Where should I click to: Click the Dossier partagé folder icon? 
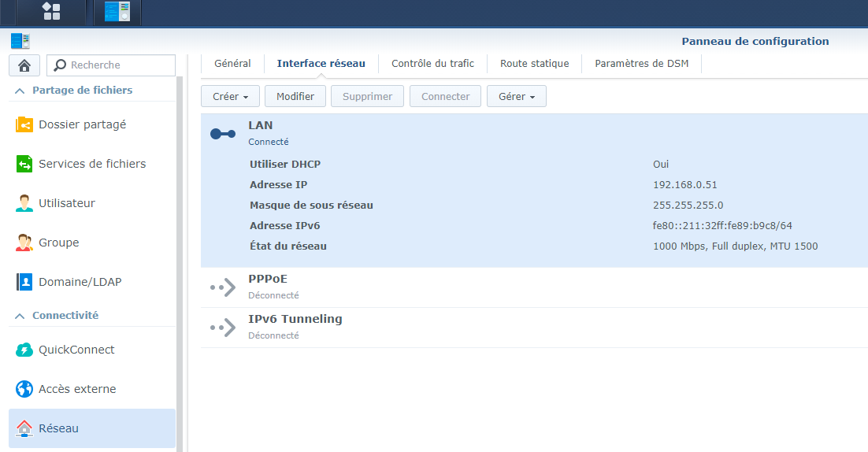24,124
